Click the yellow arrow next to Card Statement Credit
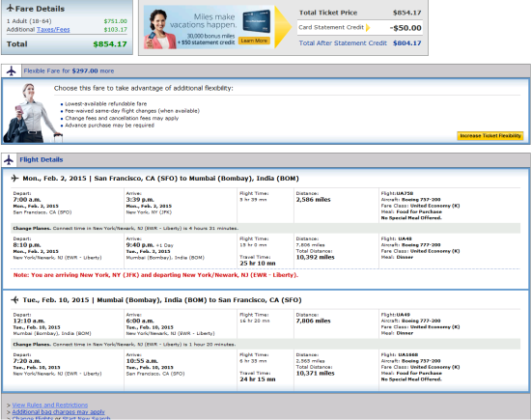Viewport: 531px width, 420px height. (368, 27)
